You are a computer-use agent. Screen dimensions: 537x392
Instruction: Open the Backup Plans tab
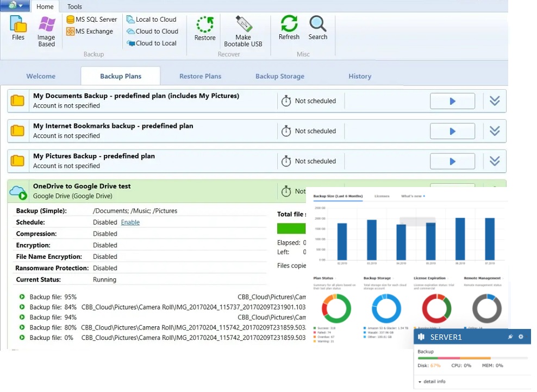121,76
